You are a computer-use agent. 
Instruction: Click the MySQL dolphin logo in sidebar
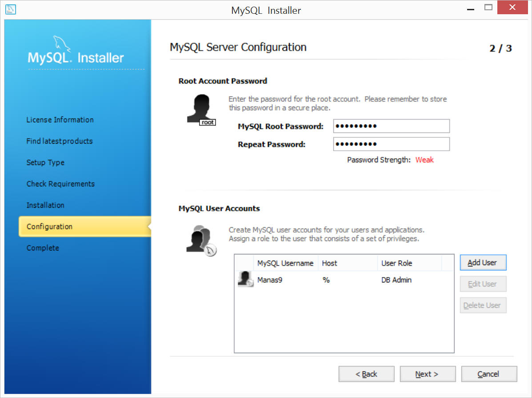coord(62,44)
